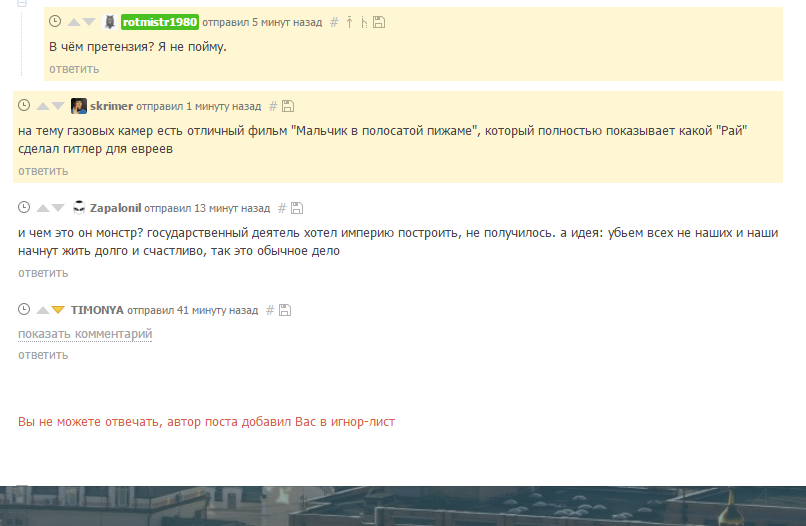Go to parent comment via the up arrow icon
806x526 pixels.
pyautogui.click(x=350, y=22)
